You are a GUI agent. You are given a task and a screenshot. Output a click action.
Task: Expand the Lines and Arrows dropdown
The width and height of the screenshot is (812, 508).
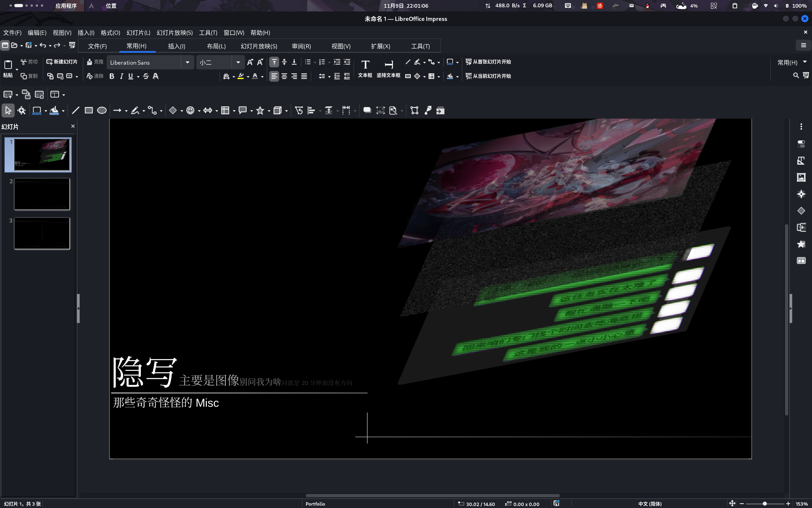tap(126, 111)
